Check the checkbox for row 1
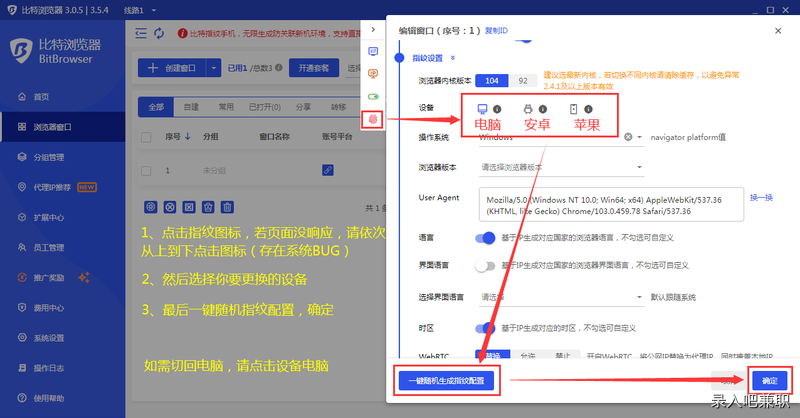Viewport: 800px width, 418px height. click(146, 171)
